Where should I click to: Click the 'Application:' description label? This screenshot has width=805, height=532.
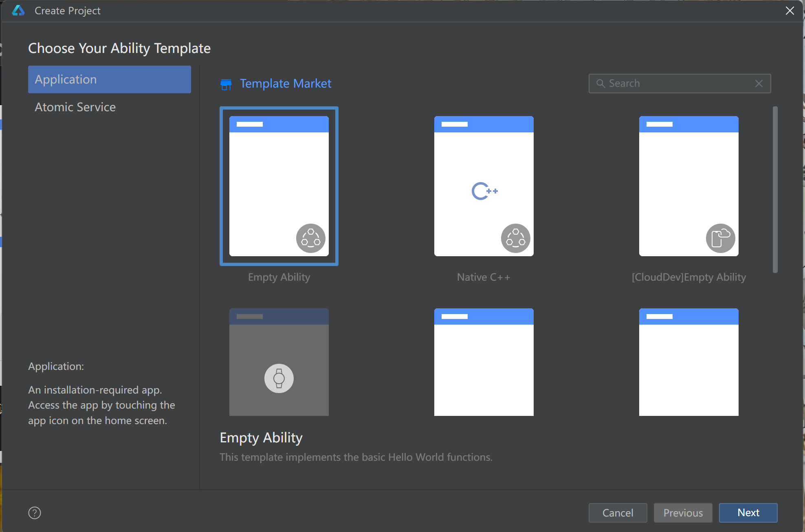56,366
